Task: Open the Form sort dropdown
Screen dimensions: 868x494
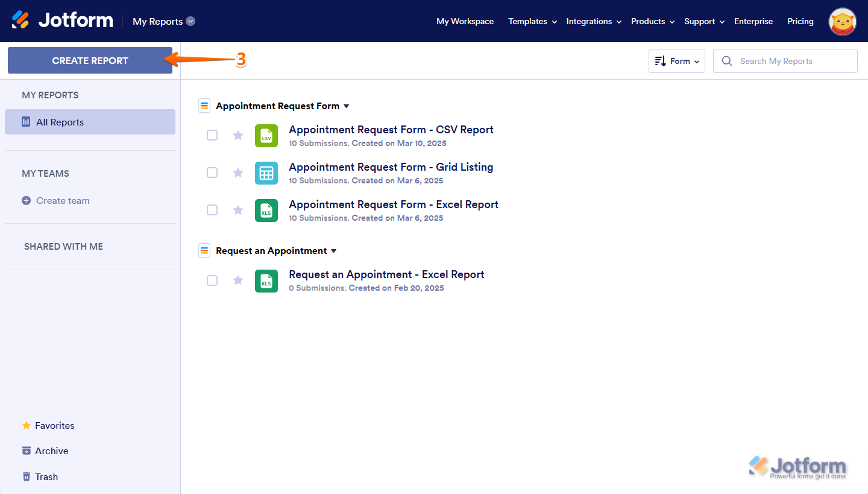Action: pyautogui.click(x=676, y=60)
